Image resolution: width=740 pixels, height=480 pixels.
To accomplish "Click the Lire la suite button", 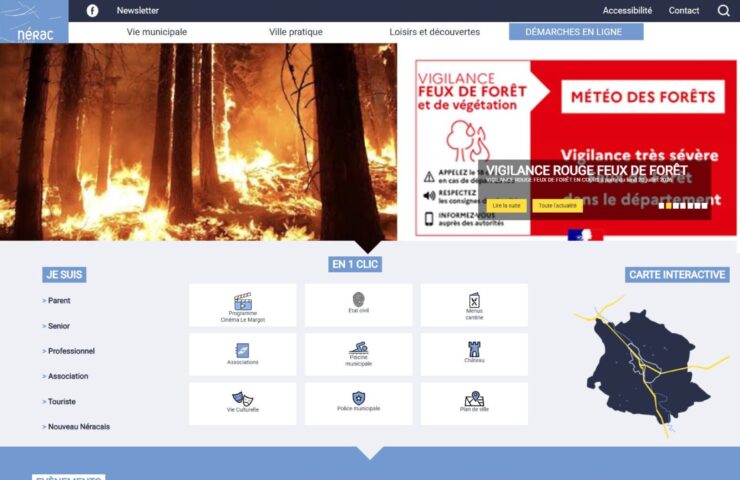I will pos(506,206).
